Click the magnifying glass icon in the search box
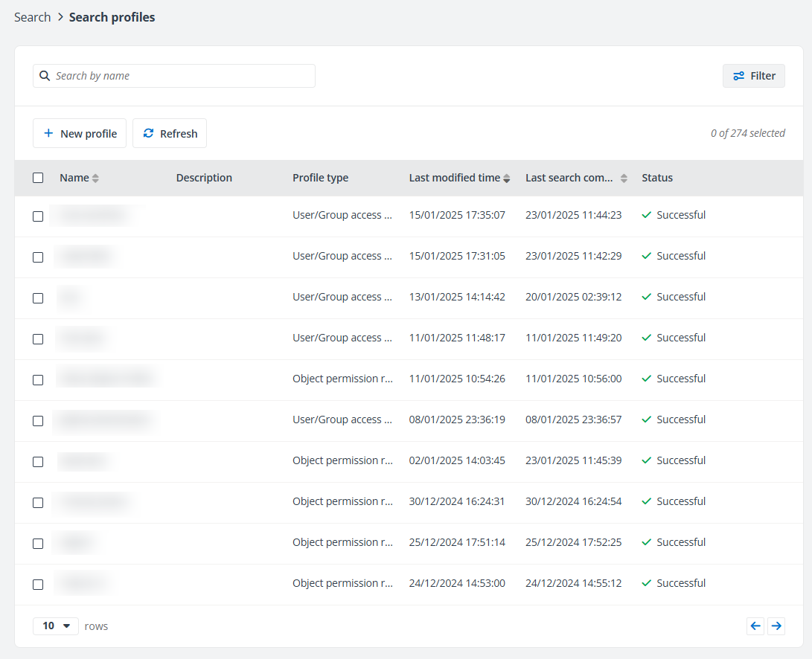The height and width of the screenshot is (659, 812). [x=45, y=75]
